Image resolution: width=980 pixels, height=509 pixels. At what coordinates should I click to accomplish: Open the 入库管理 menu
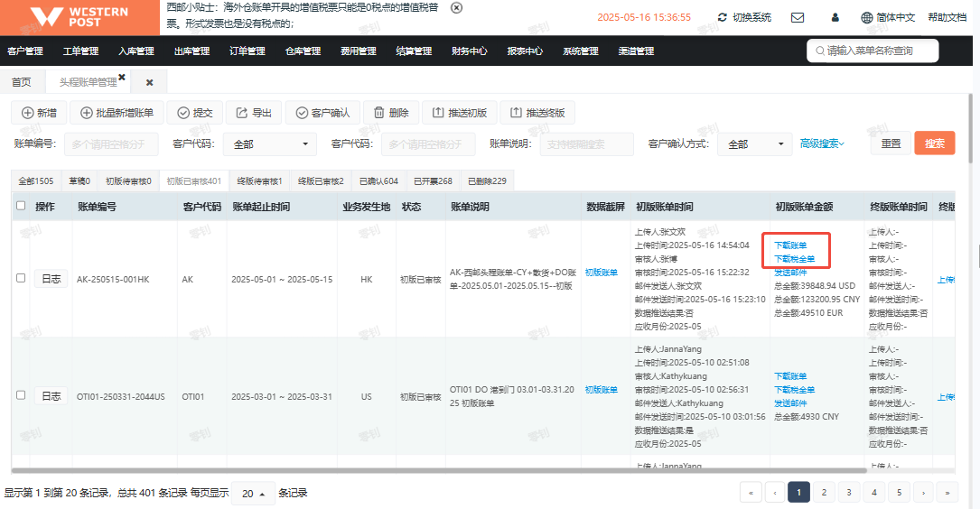(x=136, y=51)
